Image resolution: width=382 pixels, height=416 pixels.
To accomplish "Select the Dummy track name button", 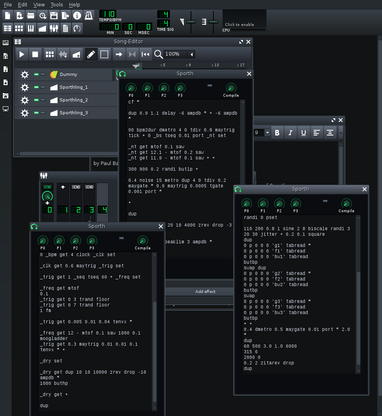I will [80, 74].
